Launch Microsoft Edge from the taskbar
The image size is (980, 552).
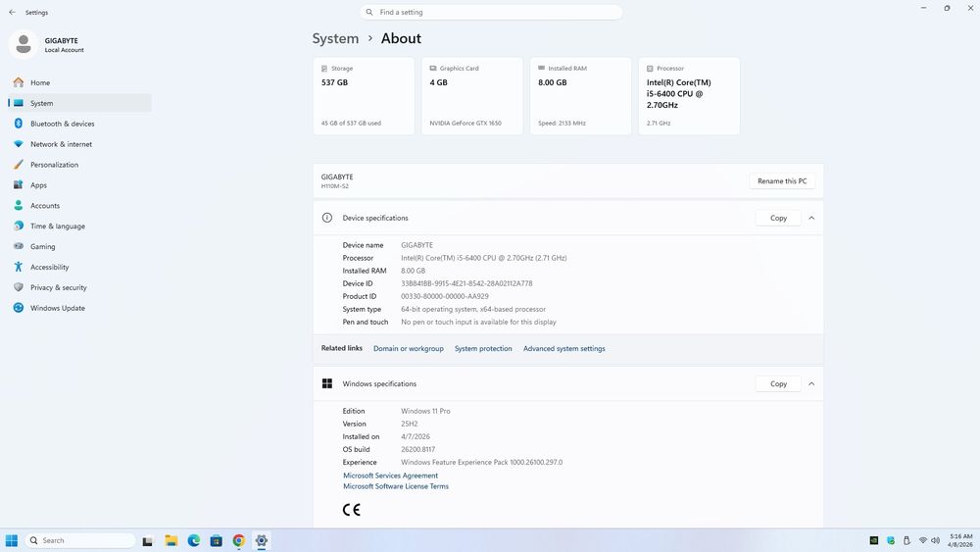[194, 541]
